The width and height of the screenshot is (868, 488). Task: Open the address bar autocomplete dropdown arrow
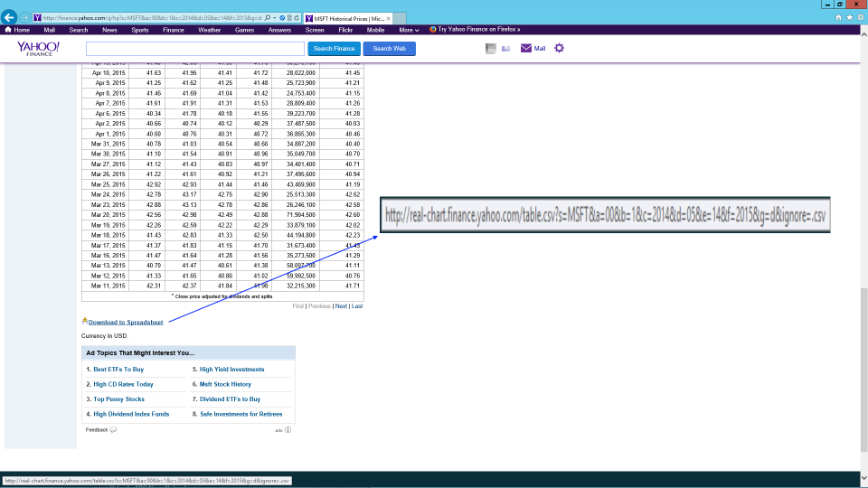[275, 18]
